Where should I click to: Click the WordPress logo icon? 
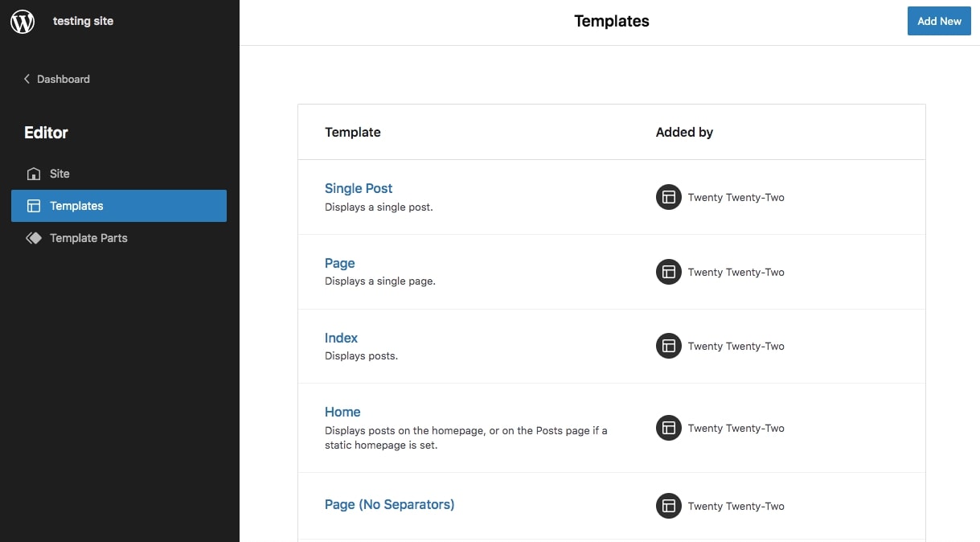[x=22, y=22]
